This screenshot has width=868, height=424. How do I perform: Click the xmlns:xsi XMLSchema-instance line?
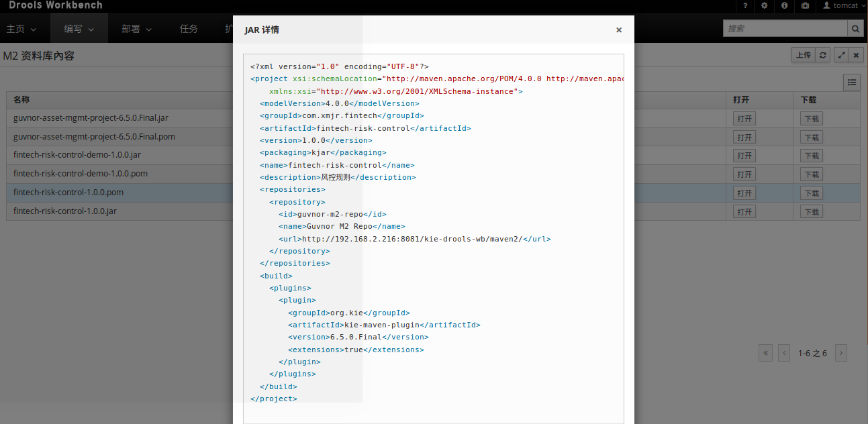point(396,91)
